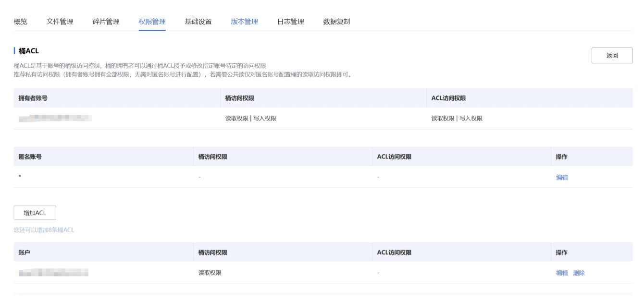Go to the 碎片管理 tab
The height and width of the screenshot is (302, 644).
(x=106, y=22)
